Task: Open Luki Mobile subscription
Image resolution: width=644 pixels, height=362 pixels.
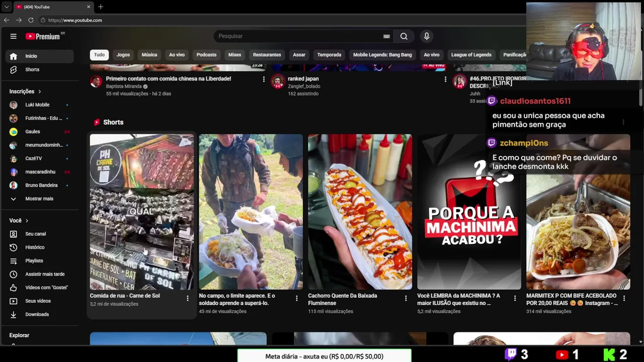Action: 39,105
